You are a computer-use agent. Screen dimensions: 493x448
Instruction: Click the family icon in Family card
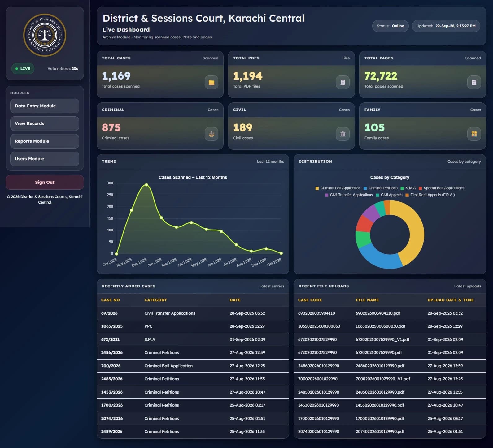(474, 134)
